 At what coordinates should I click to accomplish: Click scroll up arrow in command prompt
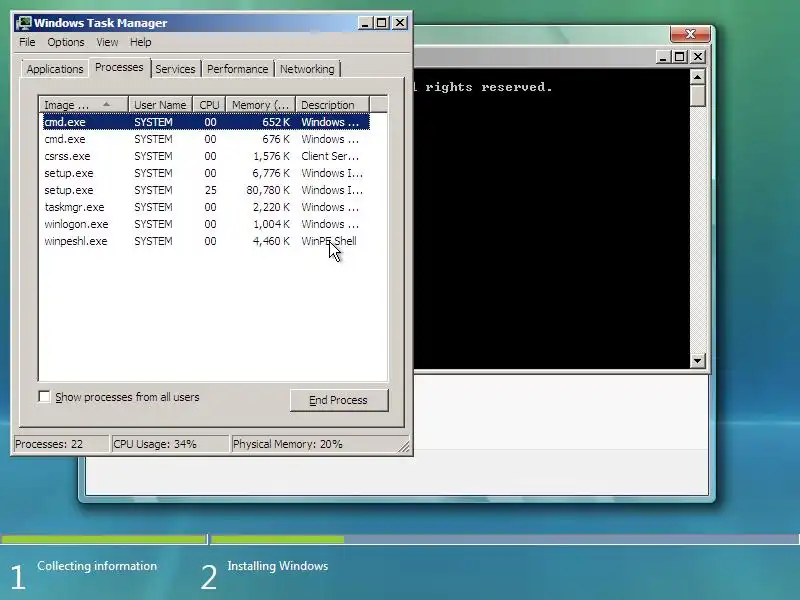point(697,77)
